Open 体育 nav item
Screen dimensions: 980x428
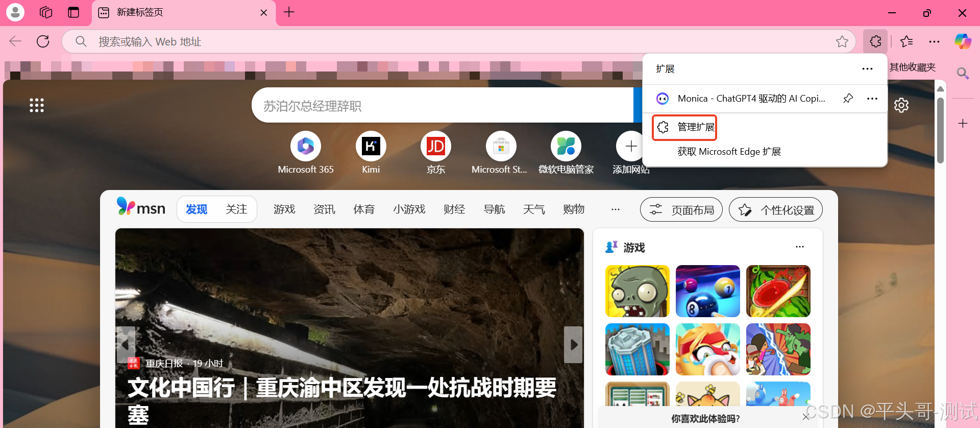364,209
